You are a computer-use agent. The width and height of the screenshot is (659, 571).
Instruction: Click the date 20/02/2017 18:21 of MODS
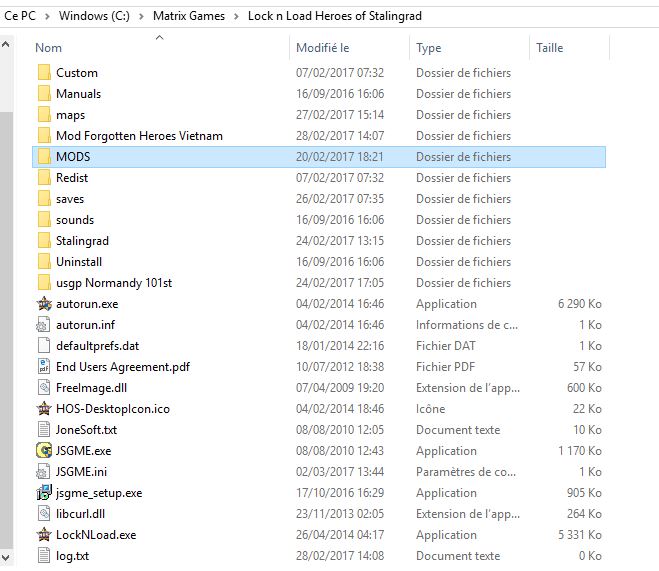(x=340, y=157)
